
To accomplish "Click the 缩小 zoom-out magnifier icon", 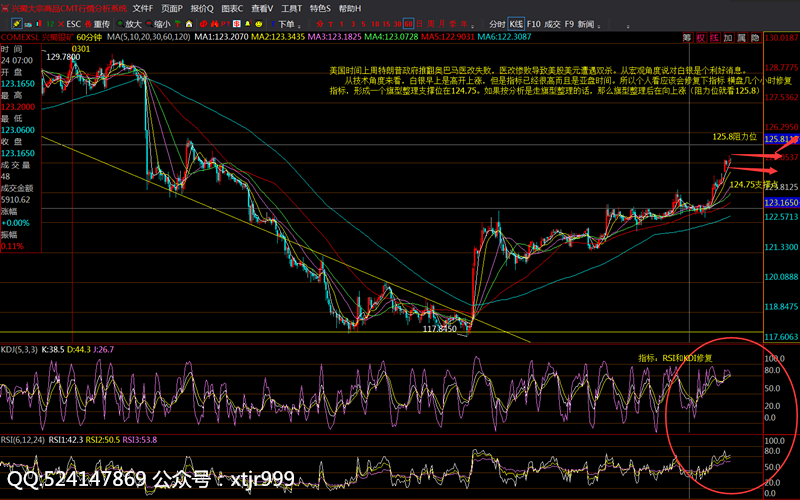I will tap(160, 23).
